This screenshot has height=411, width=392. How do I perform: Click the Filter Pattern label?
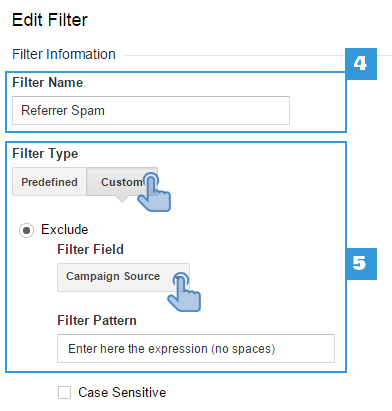tap(97, 320)
